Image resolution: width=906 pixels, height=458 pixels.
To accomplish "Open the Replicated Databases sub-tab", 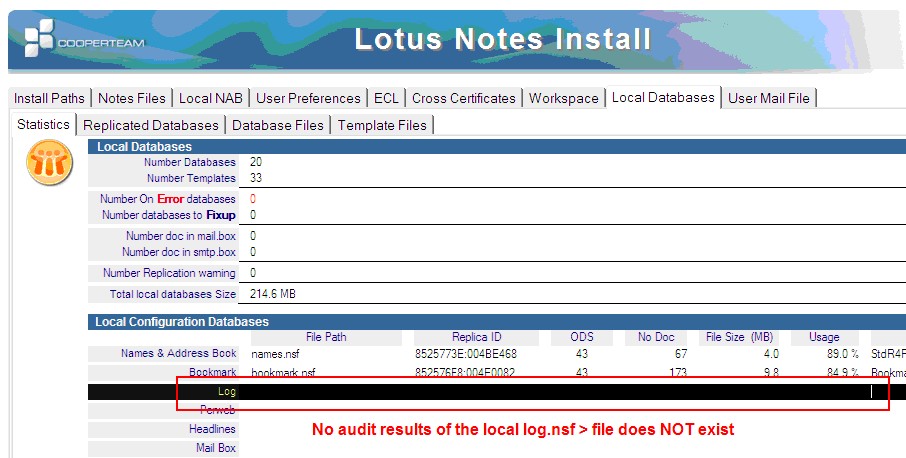I will click(x=151, y=125).
